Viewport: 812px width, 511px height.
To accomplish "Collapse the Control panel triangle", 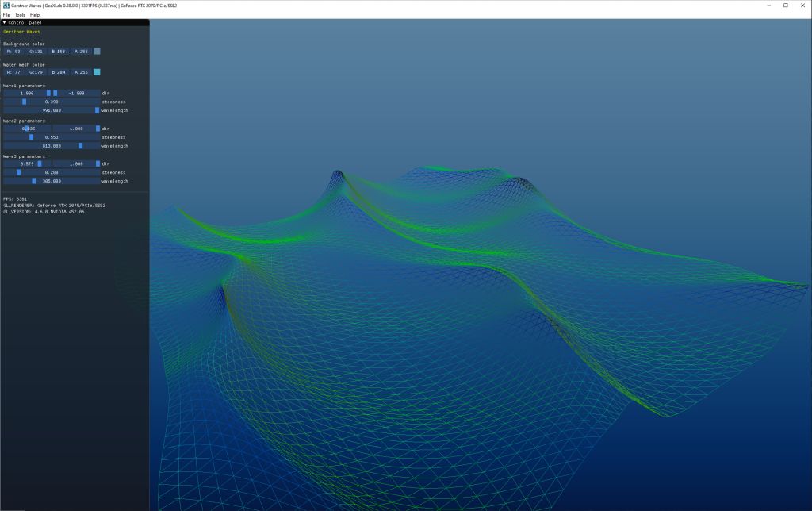I will tap(4, 22).
